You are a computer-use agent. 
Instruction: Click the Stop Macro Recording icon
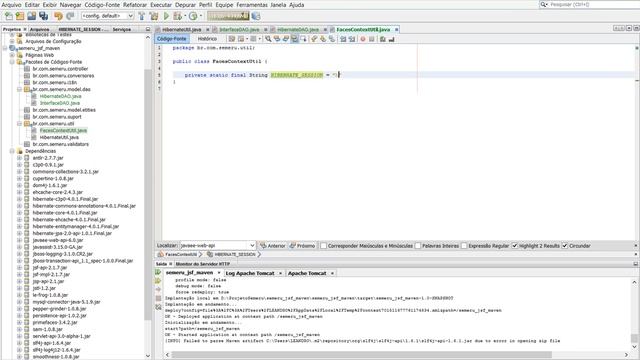pos(371,39)
